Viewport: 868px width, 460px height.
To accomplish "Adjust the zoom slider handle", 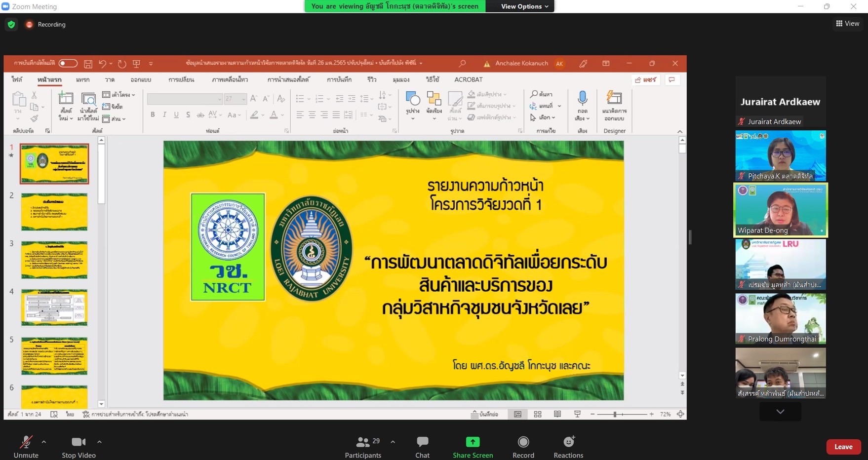I will click(x=615, y=414).
